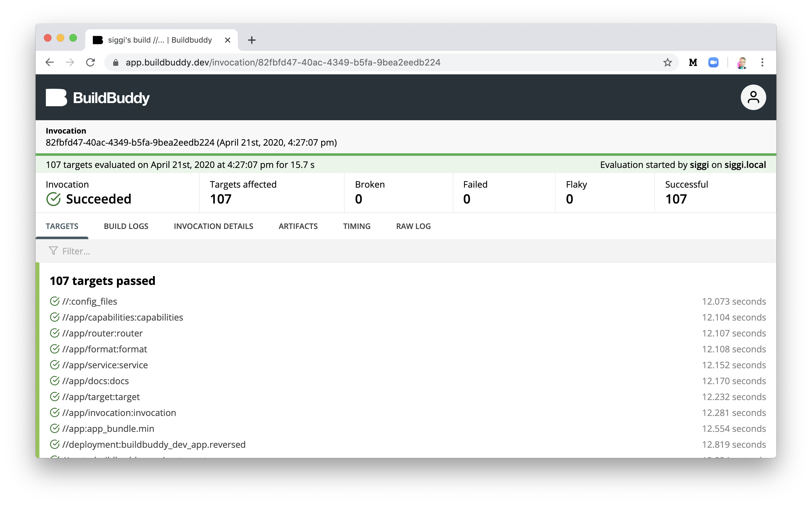The height and width of the screenshot is (505, 812).
Task: Click into the Filter input field
Action: point(406,251)
